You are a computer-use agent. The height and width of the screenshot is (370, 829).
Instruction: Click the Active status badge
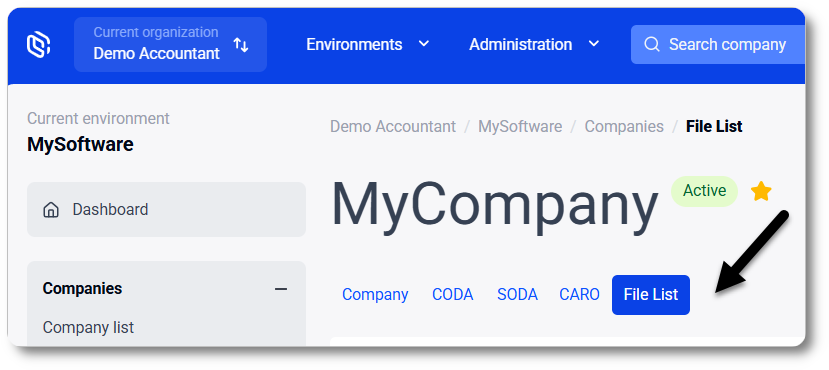[x=704, y=191]
